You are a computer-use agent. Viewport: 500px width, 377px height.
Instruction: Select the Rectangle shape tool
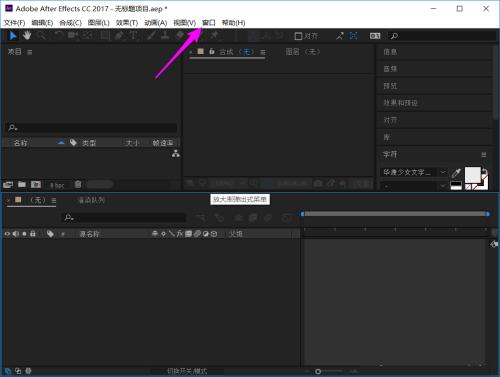[105, 35]
